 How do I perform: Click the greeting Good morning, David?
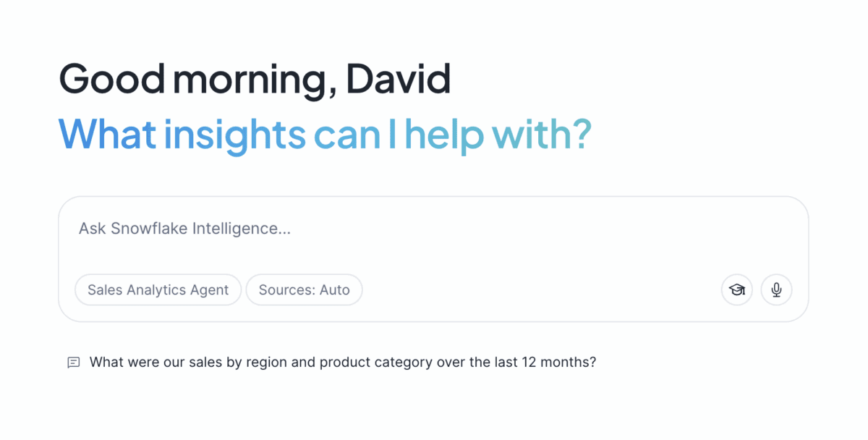[255, 78]
